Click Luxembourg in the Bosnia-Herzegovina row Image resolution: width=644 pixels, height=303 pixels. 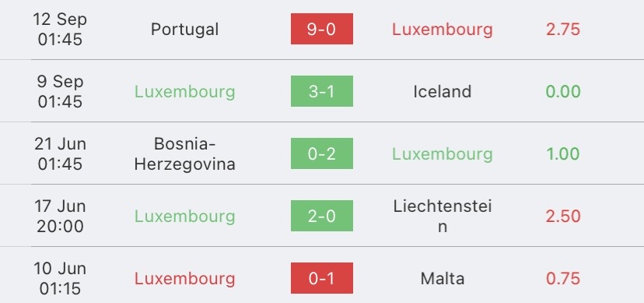click(442, 154)
